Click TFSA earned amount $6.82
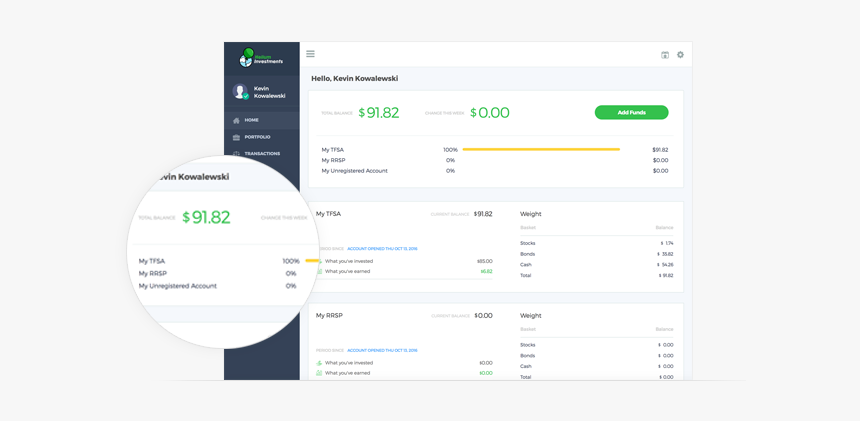This screenshot has width=860, height=421. click(486, 271)
